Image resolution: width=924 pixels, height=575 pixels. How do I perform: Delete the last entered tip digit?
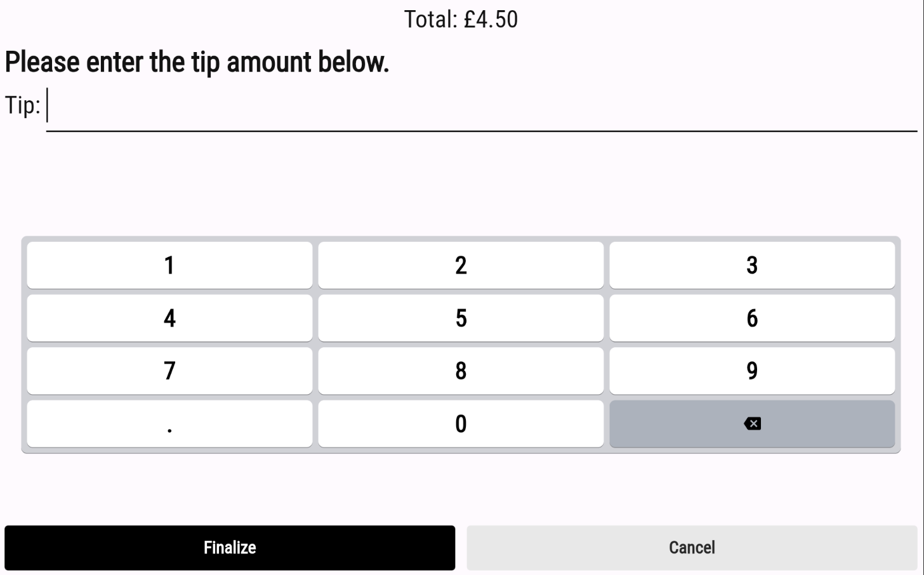point(752,424)
